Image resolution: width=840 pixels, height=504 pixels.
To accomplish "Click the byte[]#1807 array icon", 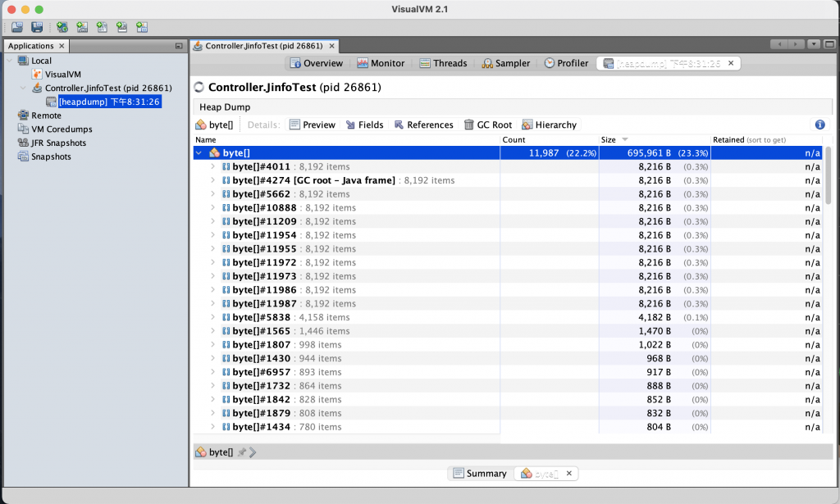I will coord(226,345).
